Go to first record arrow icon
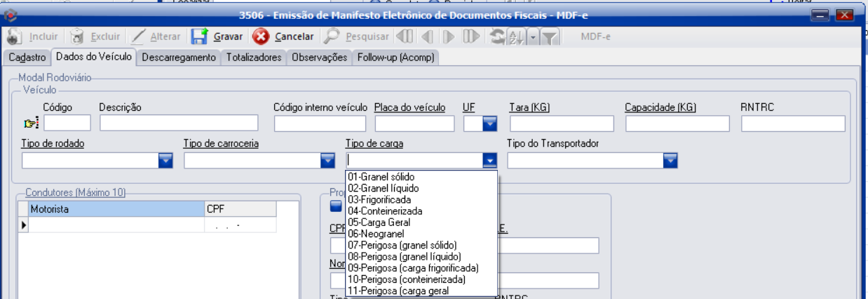 405,36
